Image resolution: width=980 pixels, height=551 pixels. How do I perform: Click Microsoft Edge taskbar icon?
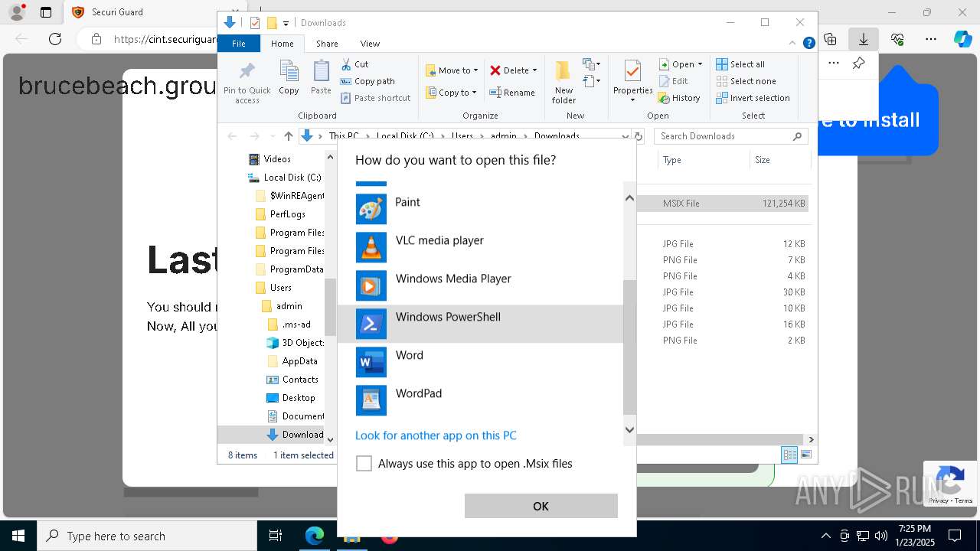[x=315, y=536]
